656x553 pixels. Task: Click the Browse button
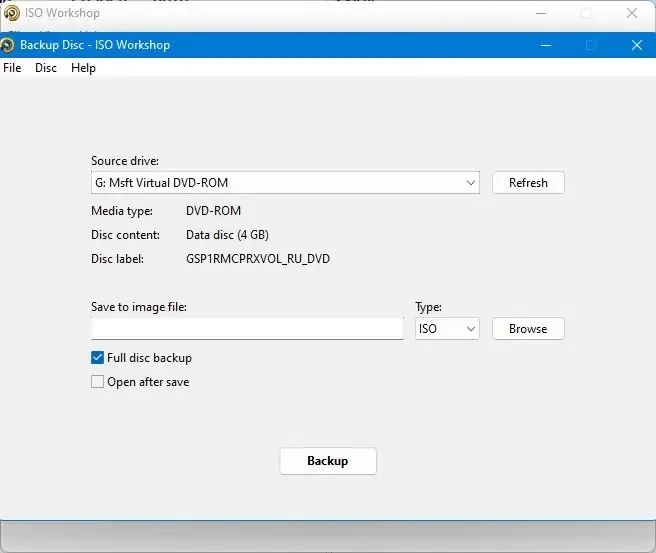[528, 329]
